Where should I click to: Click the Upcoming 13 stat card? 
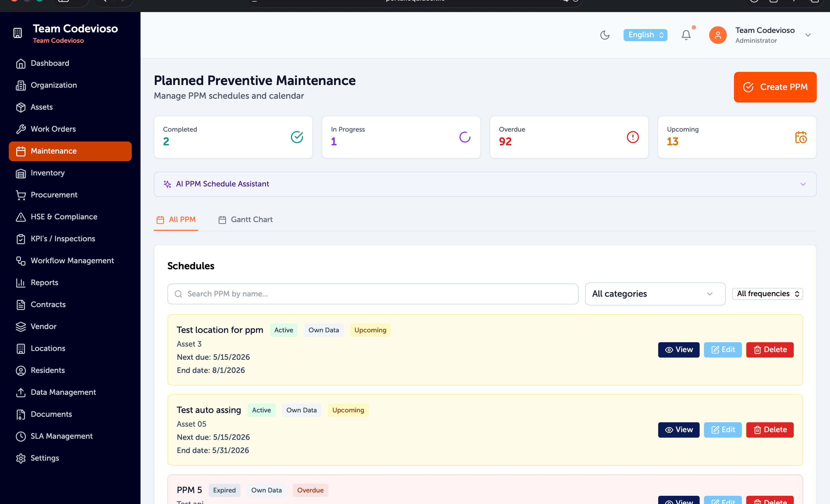[737, 137]
